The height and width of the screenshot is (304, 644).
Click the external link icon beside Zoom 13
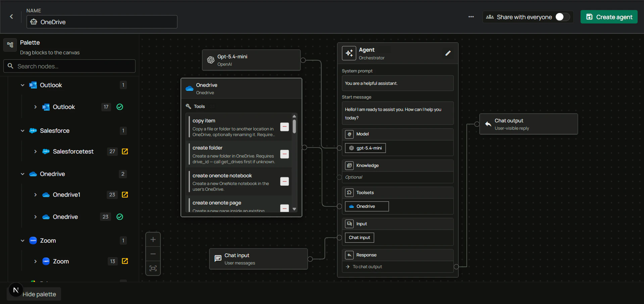125,261
